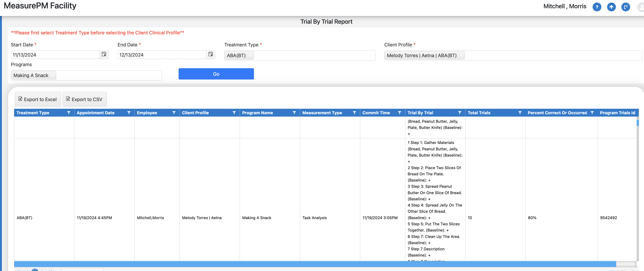Remove the ABA(BT) treatment type tag
Screen dimensions: 644x271
[x=250, y=55]
